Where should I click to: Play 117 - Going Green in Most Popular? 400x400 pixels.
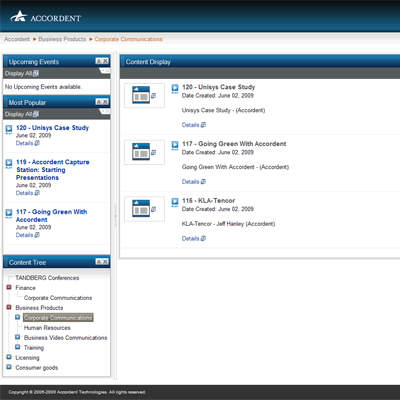pyautogui.click(x=9, y=213)
